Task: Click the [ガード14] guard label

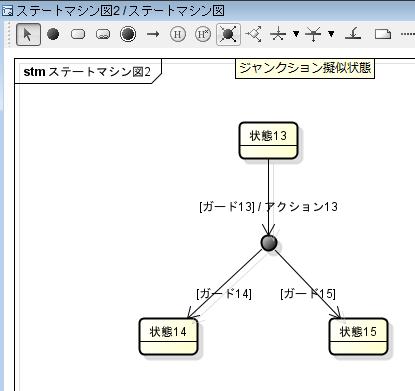Action: point(224,294)
